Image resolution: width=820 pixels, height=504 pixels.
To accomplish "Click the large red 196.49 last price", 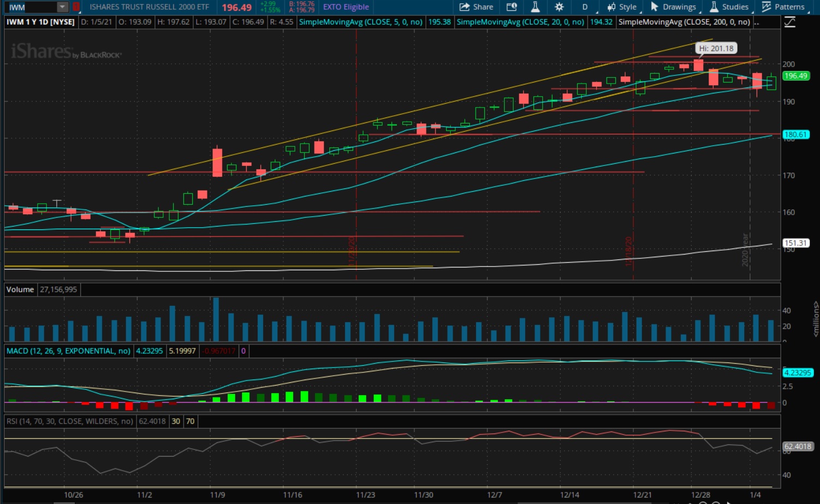I will point(236,8).
